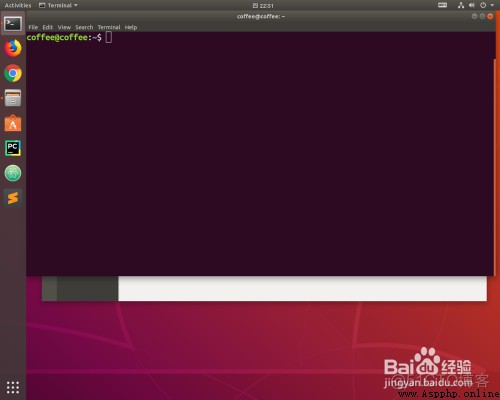Screen dimensions: 500x400
Task: Open the Search menu
Action: 84,27
